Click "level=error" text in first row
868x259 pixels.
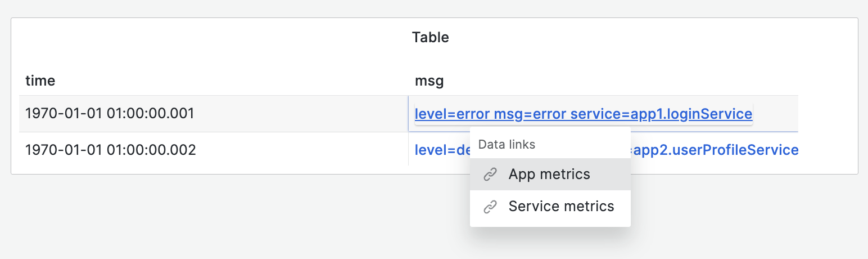451,114
